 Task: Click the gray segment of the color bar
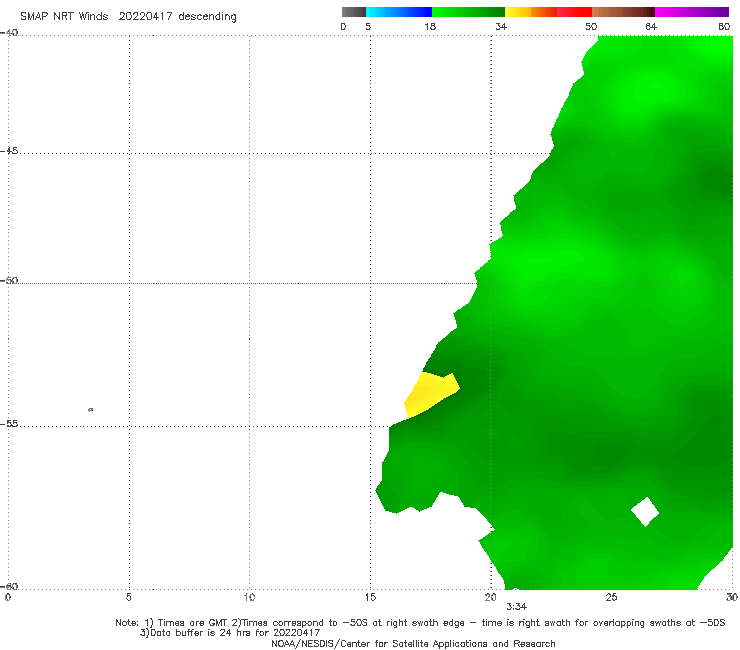[x=354, y=12]
